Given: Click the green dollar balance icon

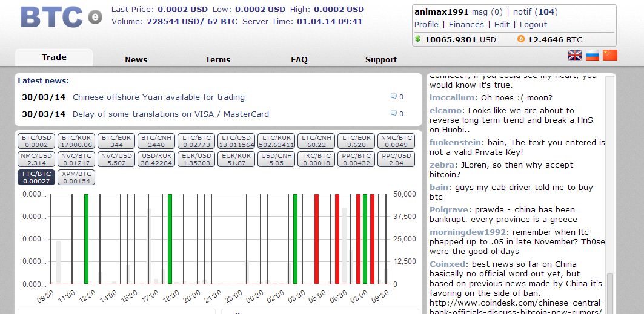Looking at the screenshot, I should 417,39.
